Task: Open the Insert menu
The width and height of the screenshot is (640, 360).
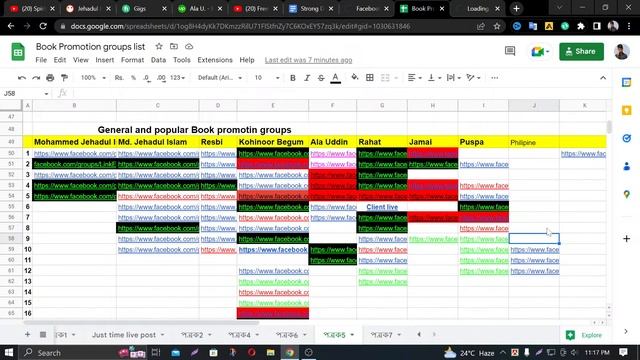Action: pyautogui.click(x=104, y=60)
